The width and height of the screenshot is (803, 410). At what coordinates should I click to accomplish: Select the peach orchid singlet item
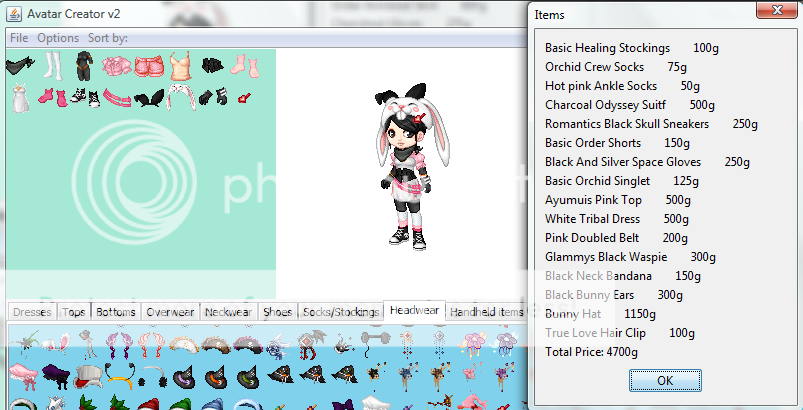pos(180,67)
